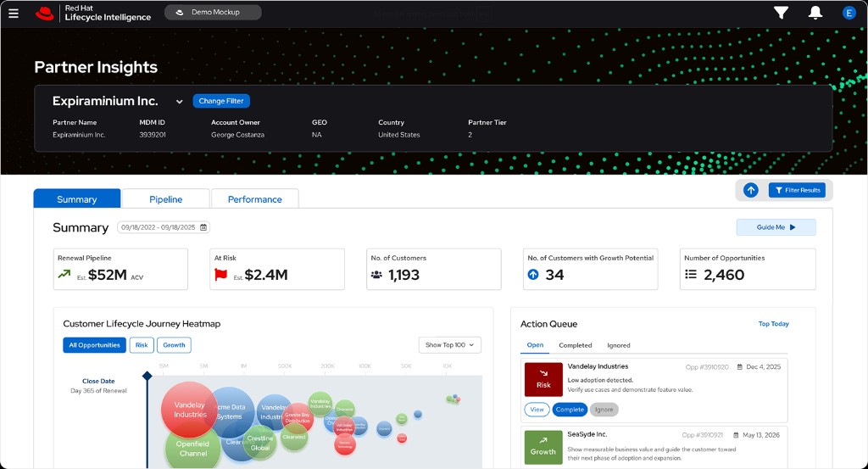Click the Partner Insights page heading
The image size is (868, 469).
click(x=96, y=67)
